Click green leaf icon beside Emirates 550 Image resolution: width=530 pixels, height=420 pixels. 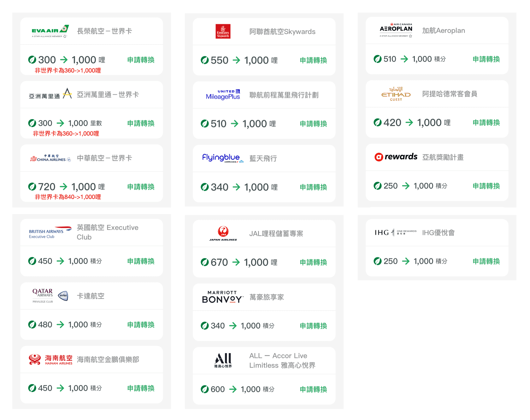coord(205,60)
